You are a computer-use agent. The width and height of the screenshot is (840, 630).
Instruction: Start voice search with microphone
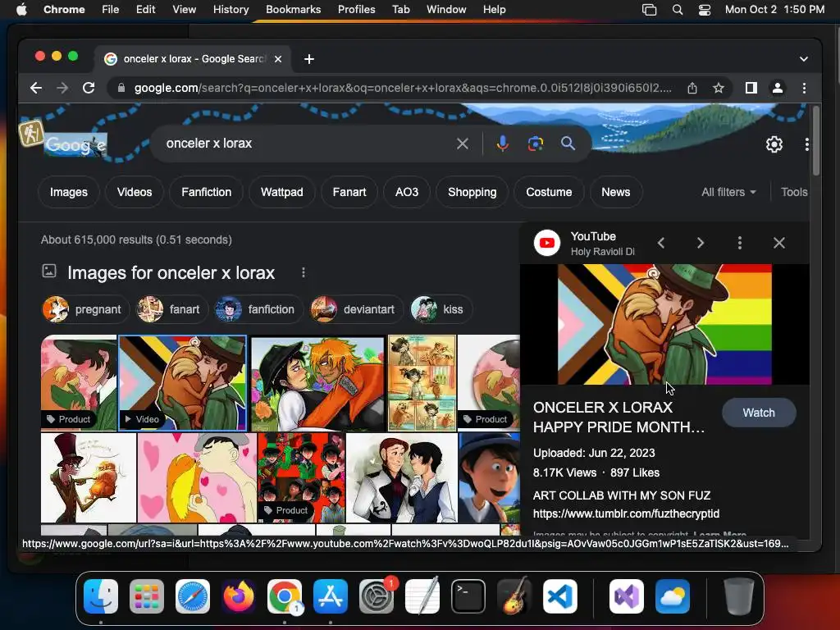[x=502, y=144]
